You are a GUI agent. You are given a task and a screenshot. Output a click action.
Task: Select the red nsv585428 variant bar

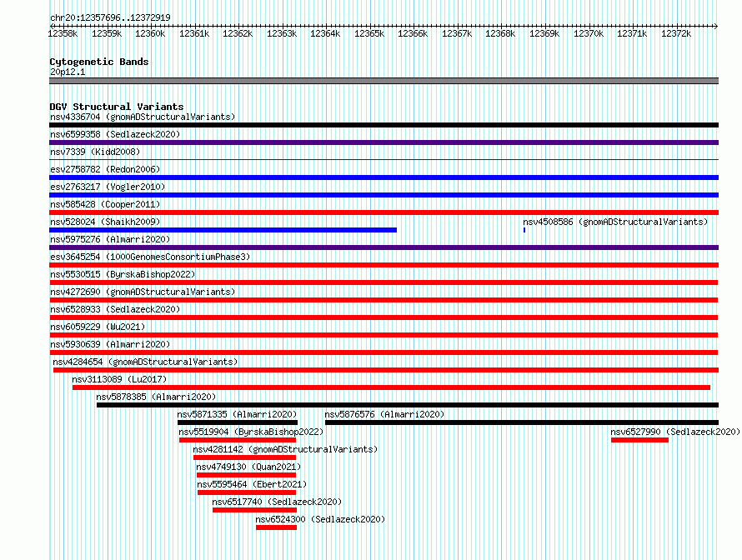pos(384,212)
